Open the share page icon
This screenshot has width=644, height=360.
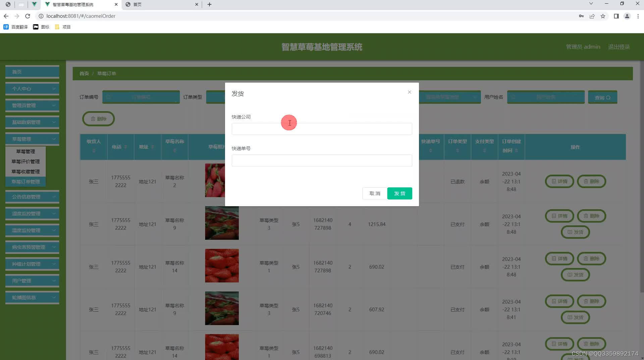[x=592, y=16]
